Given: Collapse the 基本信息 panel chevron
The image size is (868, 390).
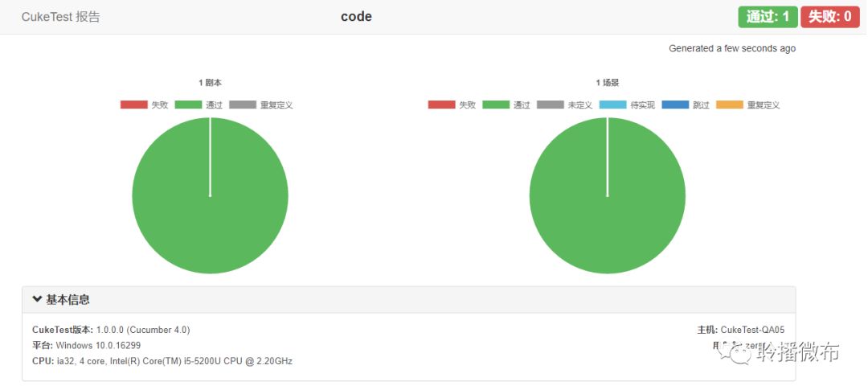Looking at the screenshot, I should [x=37, y=299].
